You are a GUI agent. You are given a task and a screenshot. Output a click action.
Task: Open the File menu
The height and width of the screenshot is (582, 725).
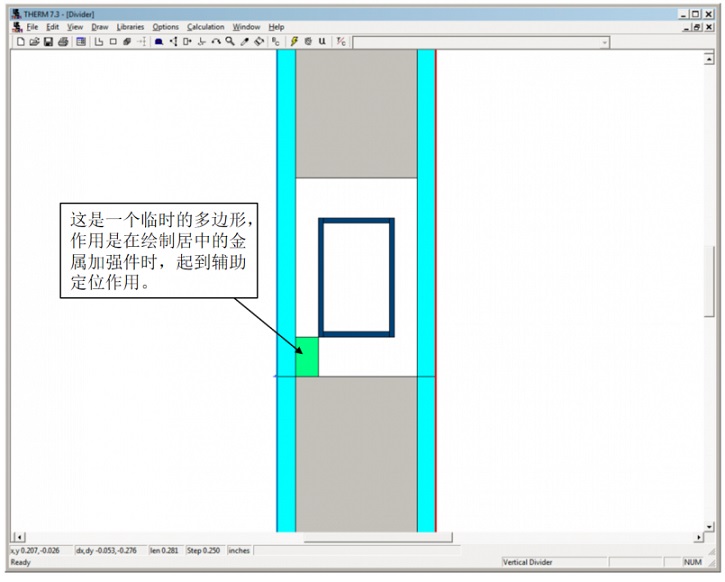32,27
